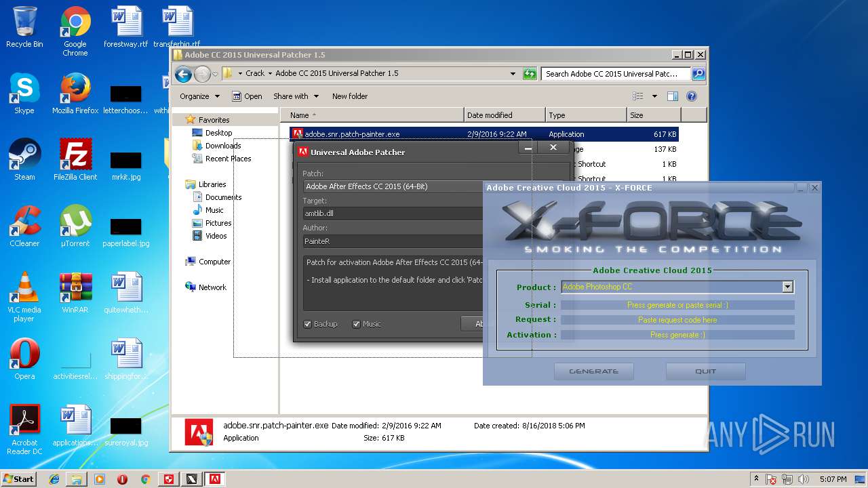This screenshot has height=488, width=868.
Task: Select adobe.snr.patch-painter.exe file row
Action: point(484,134)
